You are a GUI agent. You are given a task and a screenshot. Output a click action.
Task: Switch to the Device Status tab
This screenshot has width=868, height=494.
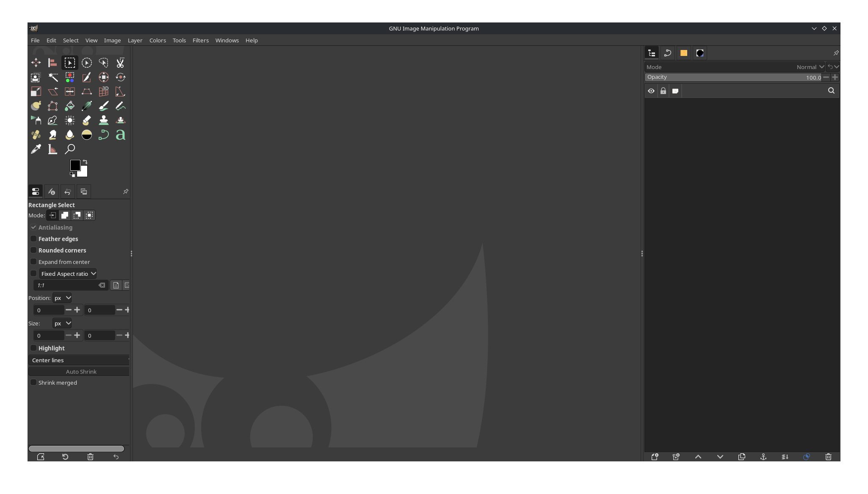click(52, 191)
